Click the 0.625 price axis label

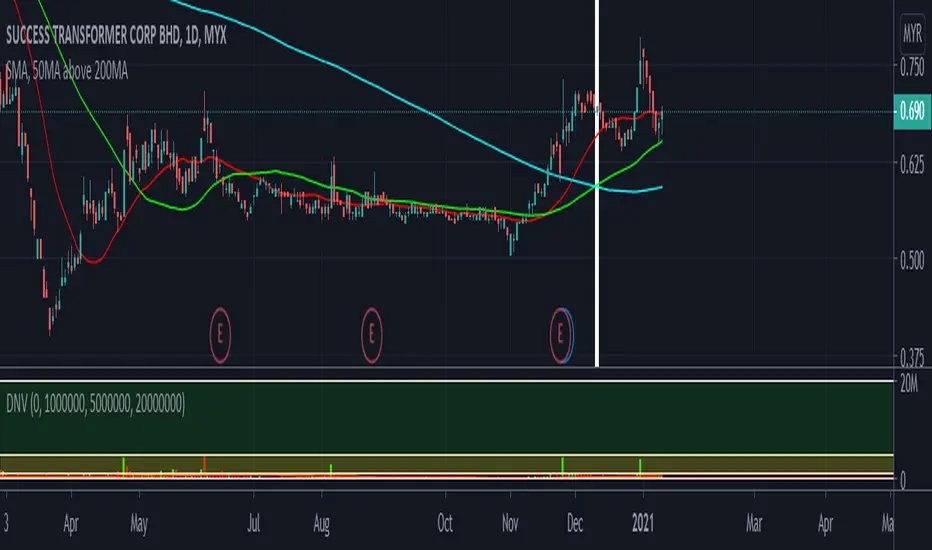pyautogui.click(x=912, y=164)
